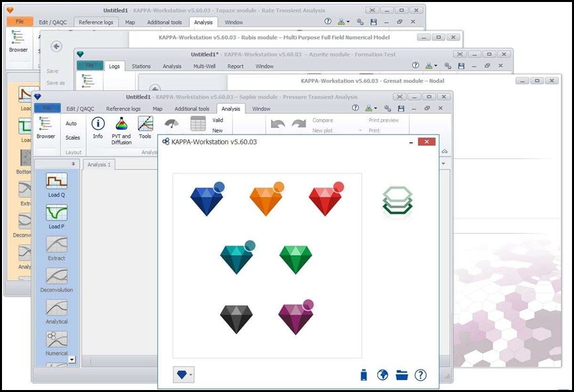Viewport: 574px width, 392px height.
Task: Click Info icon in Saphir ribbon
Action: pos(97,128)
